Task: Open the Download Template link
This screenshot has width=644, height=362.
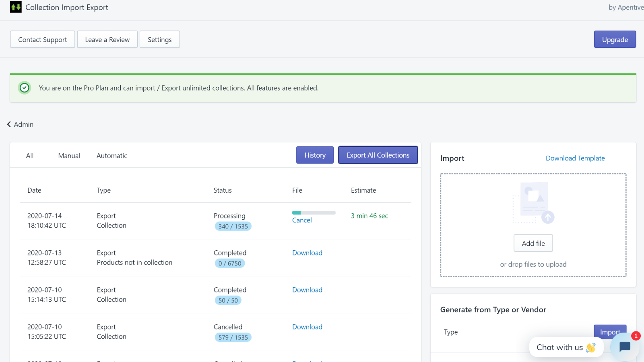Action: 575,158
